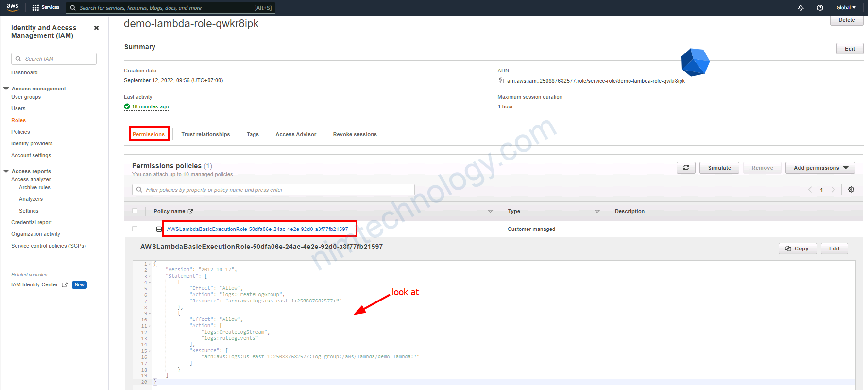Sort by the Policy name column arrow
868x390 pixels.
coord(490,211)
